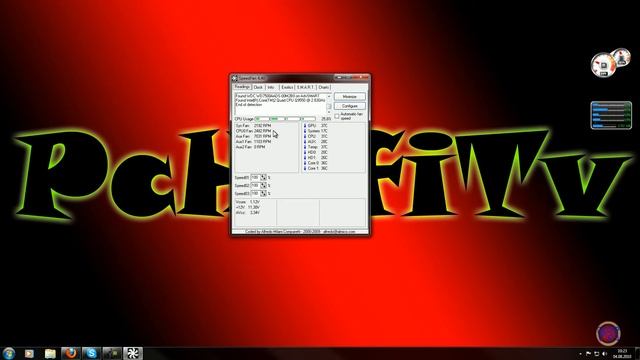Open the taskbar clock and date
The width and height of the screenshot is (640, 360).
click(x=622, y=354)
